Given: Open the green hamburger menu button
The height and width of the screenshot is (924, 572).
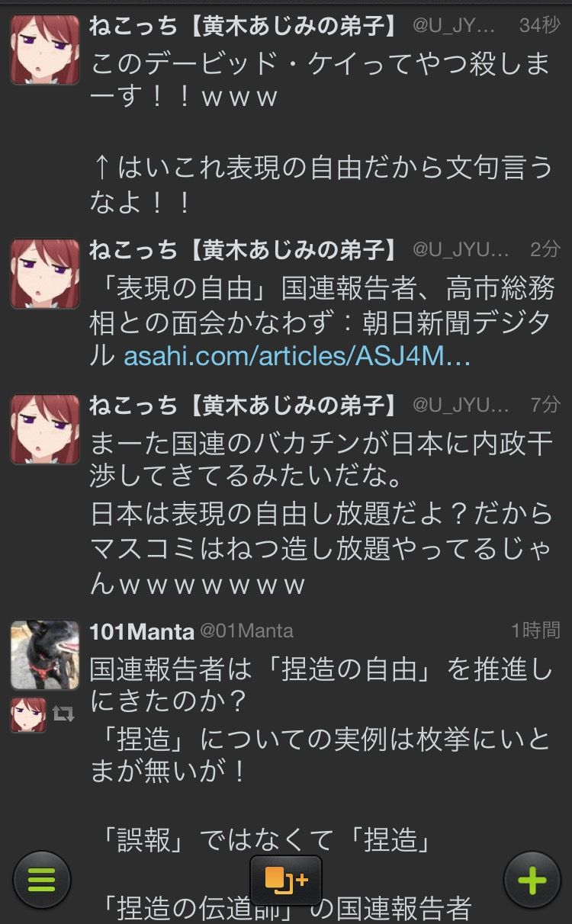Looking at the screenshot, I should 42,881.
